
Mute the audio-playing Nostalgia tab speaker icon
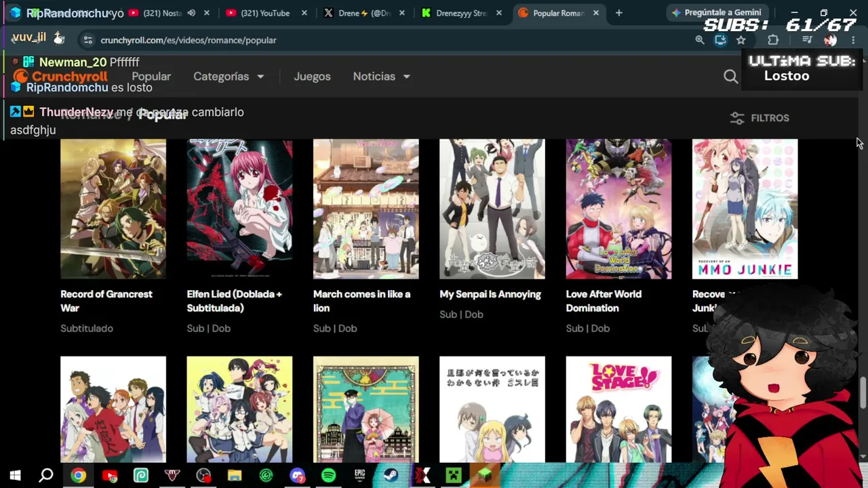pyautogui.click(x=191, y=13)
